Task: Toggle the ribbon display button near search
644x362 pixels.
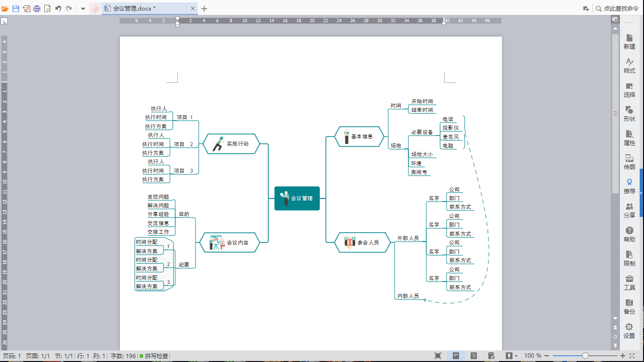Action: [x=586, y=8]
